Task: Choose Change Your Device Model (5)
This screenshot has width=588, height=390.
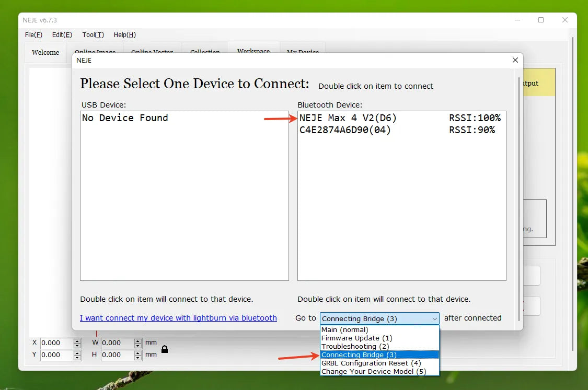Action: tap(373, 372)
